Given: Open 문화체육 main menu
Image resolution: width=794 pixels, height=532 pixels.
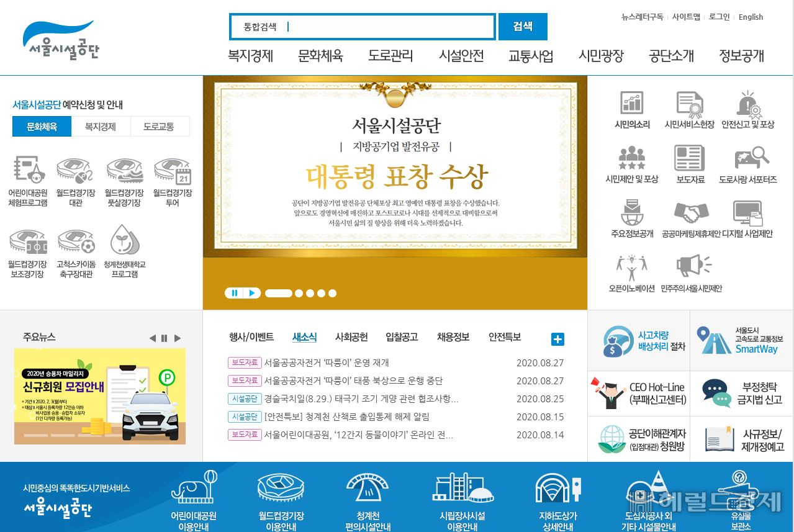Looking at the screenshot, I should tap(320, 56).
